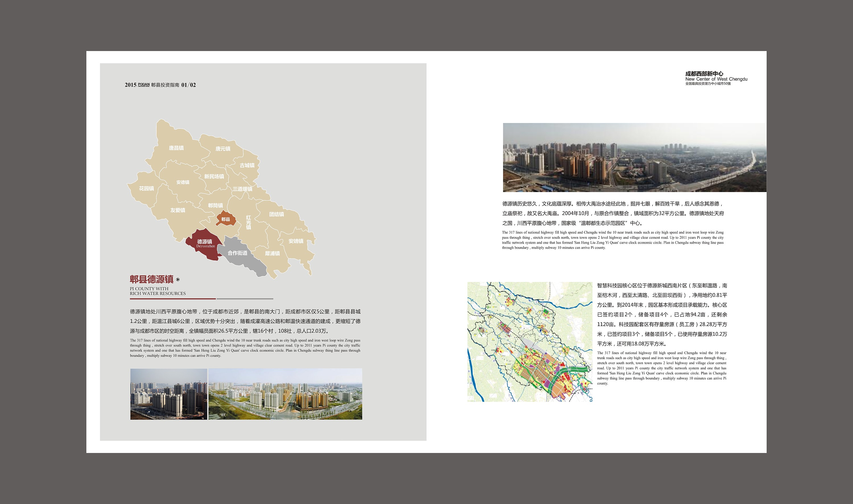Click the 唐昌镇 region on the map
853x504 pixels.
(x=176, y=148)
